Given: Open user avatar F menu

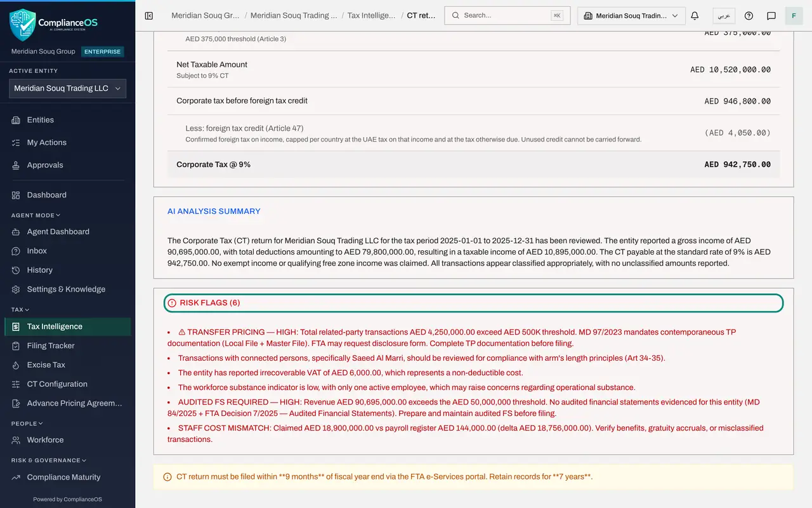Looking at the screenshot, I should [x=794, y=15].
